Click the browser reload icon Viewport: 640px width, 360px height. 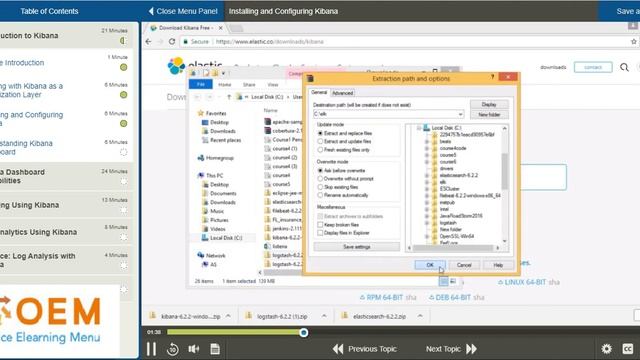tap(172, 42)
